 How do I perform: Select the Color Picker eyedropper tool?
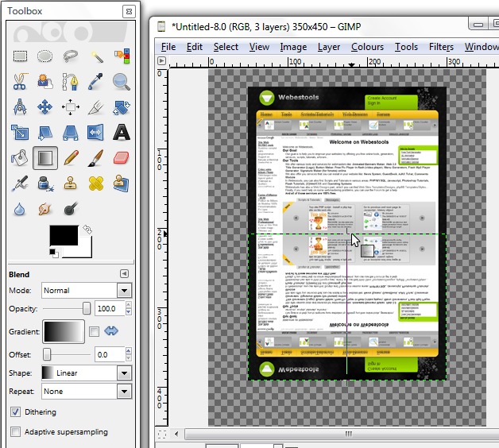coord(96,82)
